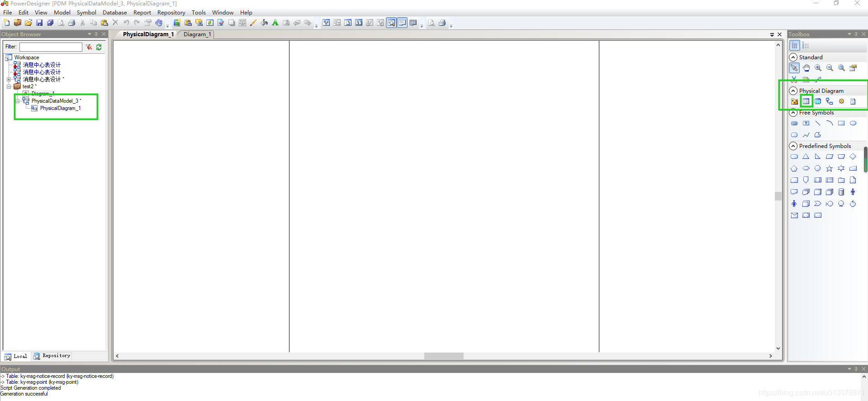This screenshot has width=868, height=401.
Task: Click the Save icon in main toolbar
Action: (39, 23)
